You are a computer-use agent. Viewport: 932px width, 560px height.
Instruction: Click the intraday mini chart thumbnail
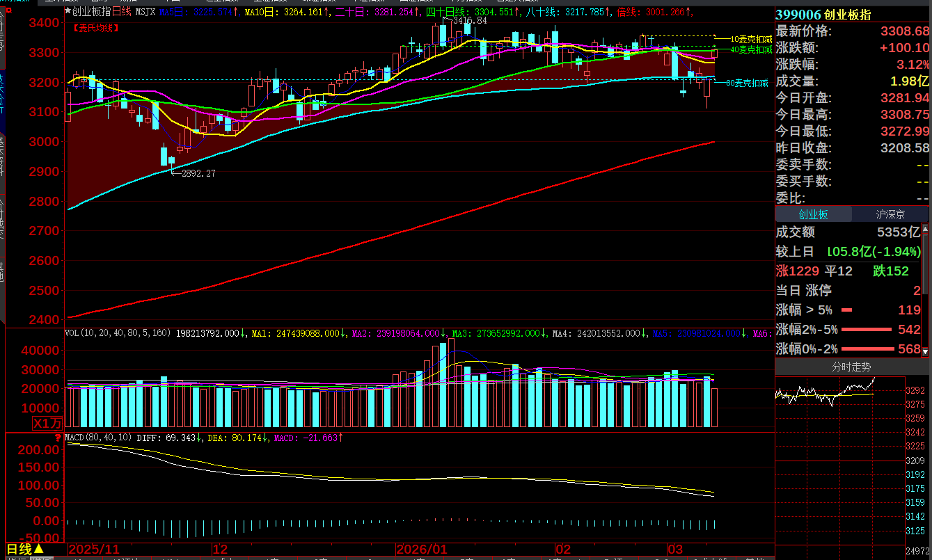coord(839,397)
